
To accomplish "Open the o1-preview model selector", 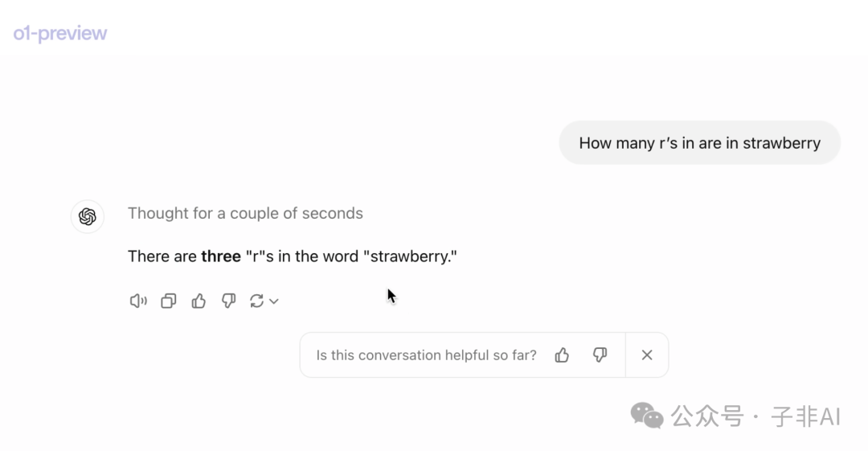I will [60, 33].
